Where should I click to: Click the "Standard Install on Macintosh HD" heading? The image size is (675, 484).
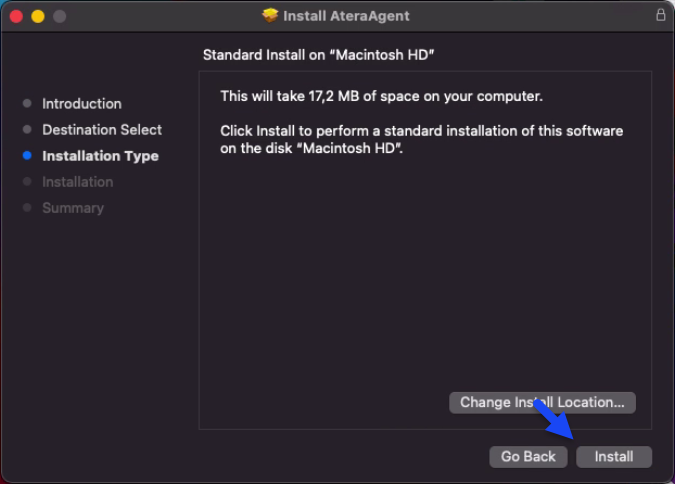[x=319, y=54]
